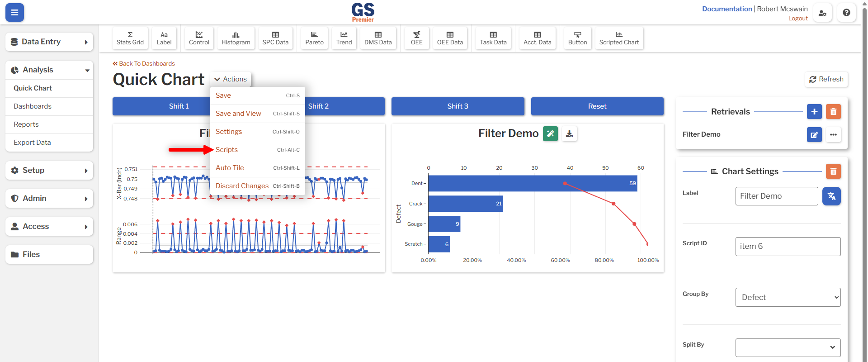Choose Save from Actions menu
Image resolution: width=868 pixels, height=362 pixels.
258,95
